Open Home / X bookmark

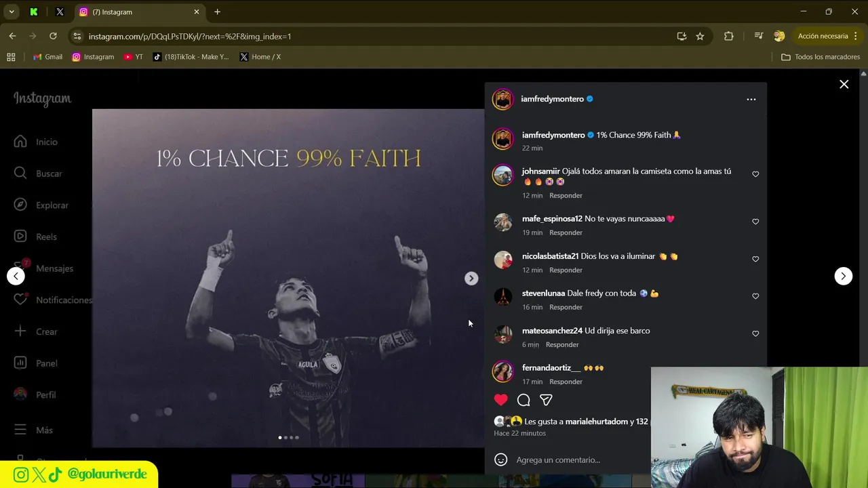click(x=260, y=57)
